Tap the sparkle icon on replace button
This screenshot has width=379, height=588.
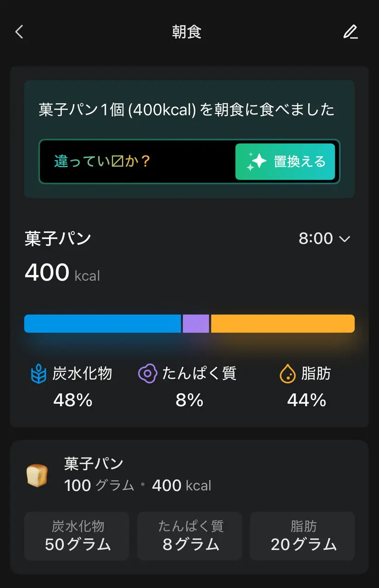pos(256,162)
